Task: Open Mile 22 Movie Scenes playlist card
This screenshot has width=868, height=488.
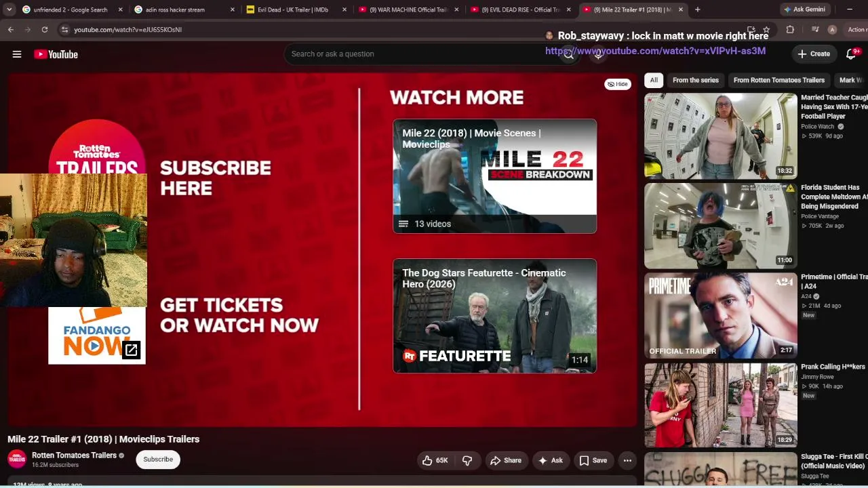Action: pyautogui.click(x=495, y=176)
